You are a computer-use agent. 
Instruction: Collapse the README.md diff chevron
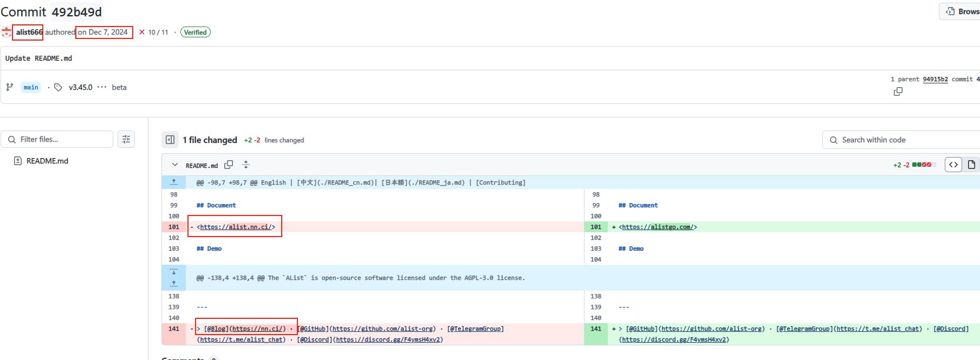(174, 165)
